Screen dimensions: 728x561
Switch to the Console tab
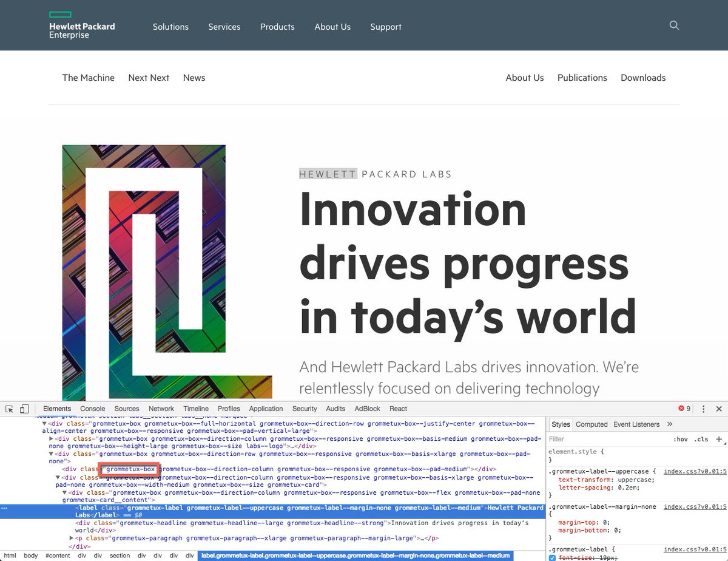pyautogui.click(x=93, y=409)
